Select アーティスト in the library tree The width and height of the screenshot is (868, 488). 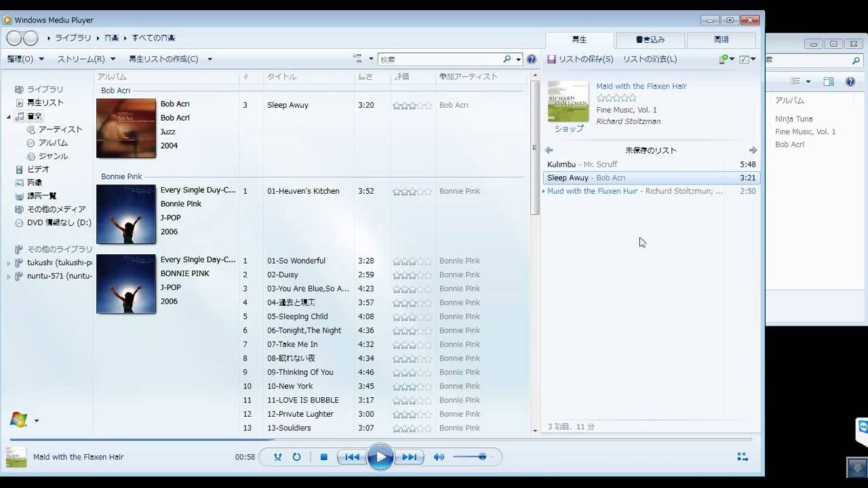coord(60,129)
